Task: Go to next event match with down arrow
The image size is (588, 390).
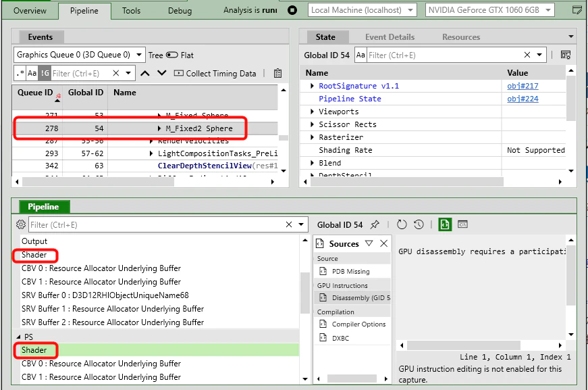Action: pos(161,73)
